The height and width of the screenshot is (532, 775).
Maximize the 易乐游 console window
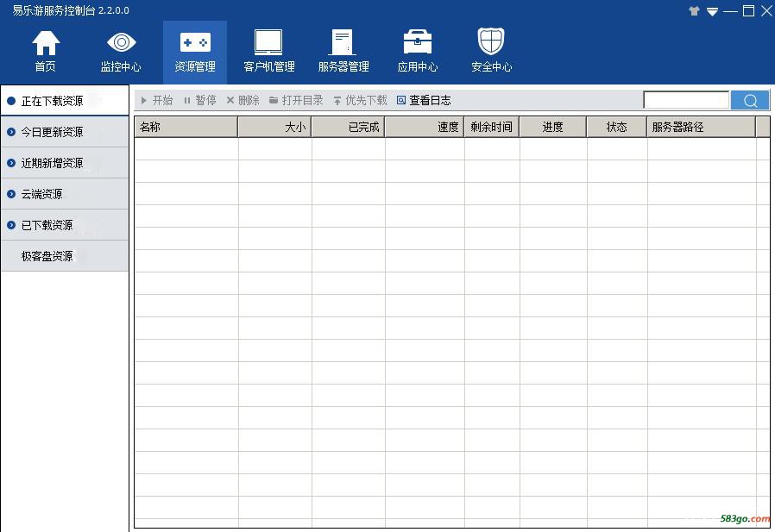tap(748, 11)
